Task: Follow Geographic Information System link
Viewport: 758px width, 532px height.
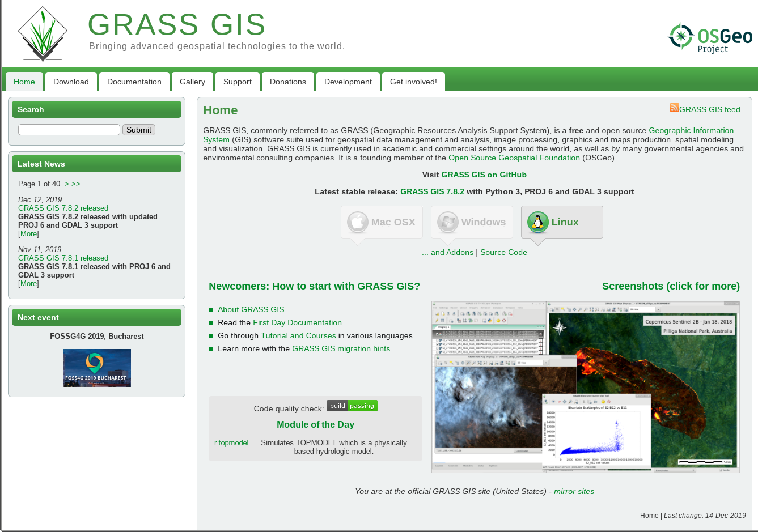Action: 691,130
